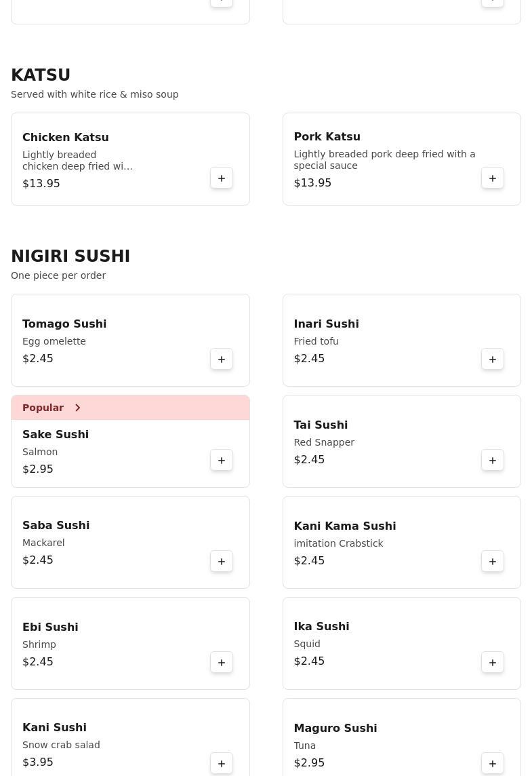The image size is (532, 776).
Task: Add Ebi Sushi using plus icon
Action: 222,663
